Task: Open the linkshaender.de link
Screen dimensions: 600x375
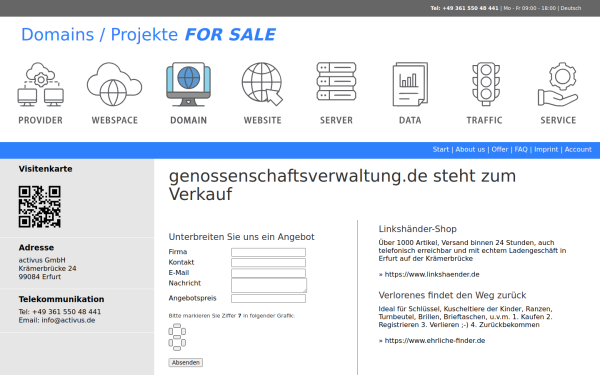Action: [x=432, y=274]
